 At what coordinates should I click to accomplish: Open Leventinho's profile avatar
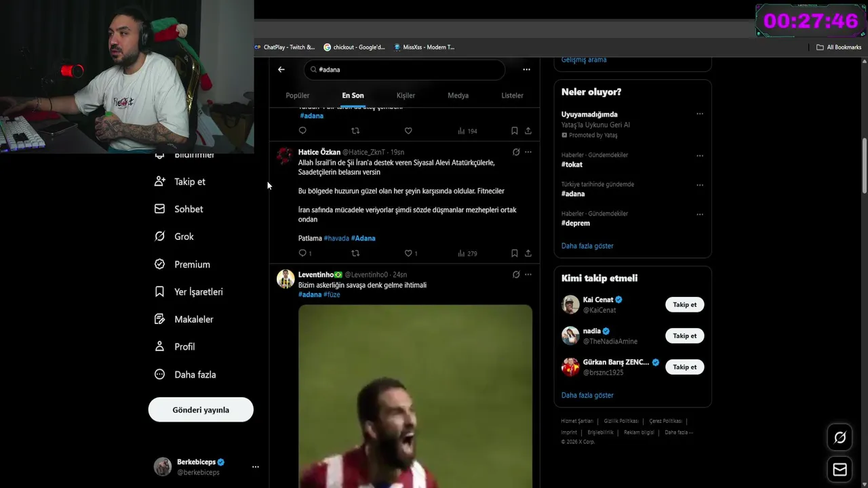(285, 279)
